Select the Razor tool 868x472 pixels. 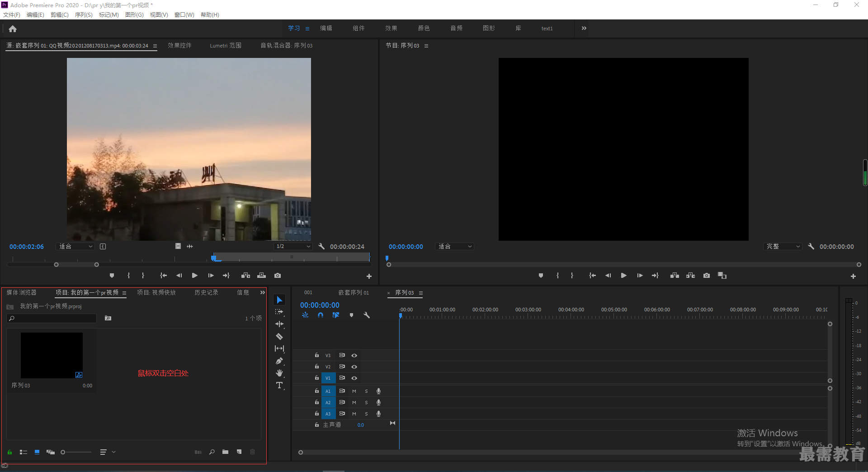(x=279, y=336)
